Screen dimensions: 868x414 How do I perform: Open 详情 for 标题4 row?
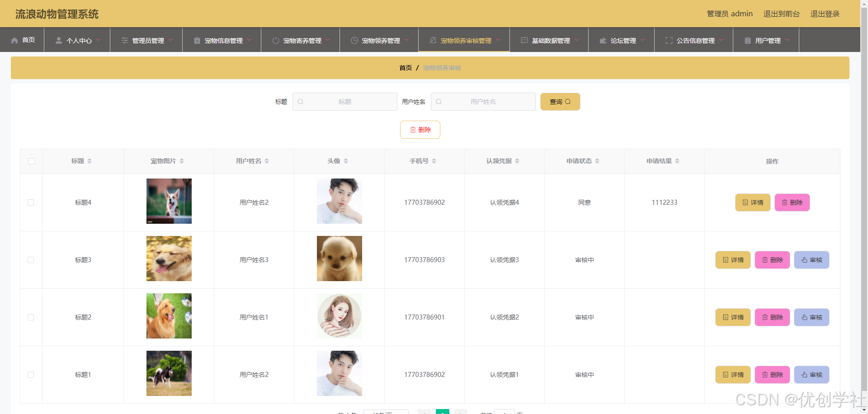click(753, 202)
